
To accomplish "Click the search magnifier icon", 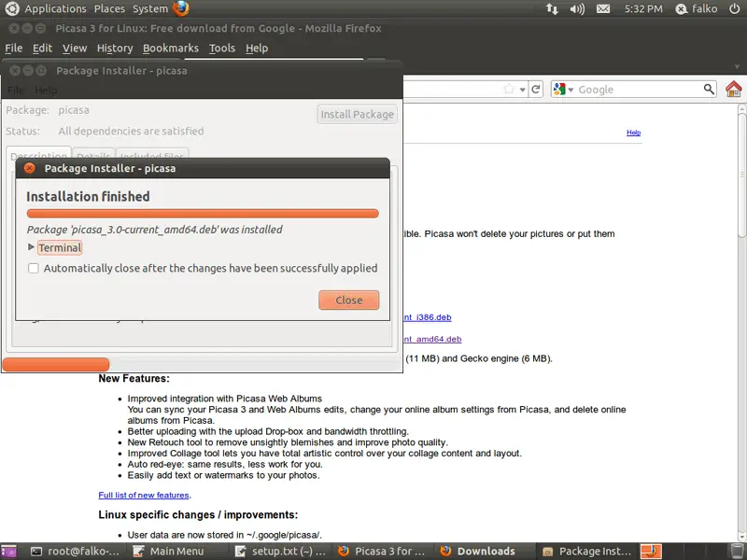I will click(x=709, y=89).
